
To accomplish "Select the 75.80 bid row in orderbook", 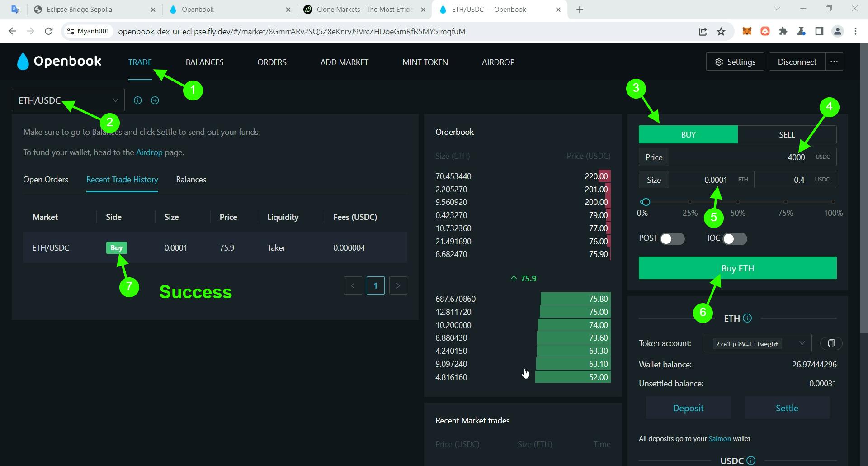I will 523,299.
